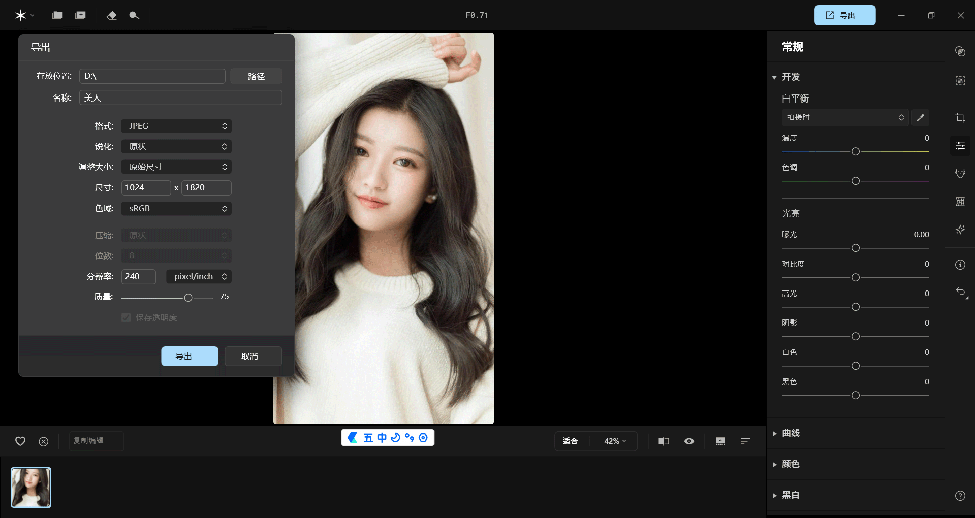
Task: Click the 对比度 contrast slider handle
Action: [x=856, y=277]
